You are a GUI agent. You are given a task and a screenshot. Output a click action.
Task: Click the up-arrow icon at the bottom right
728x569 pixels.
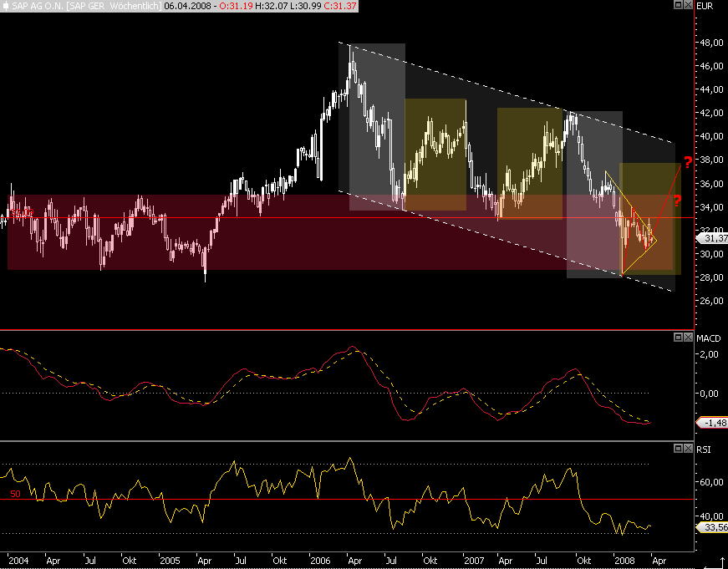(720, 561)
